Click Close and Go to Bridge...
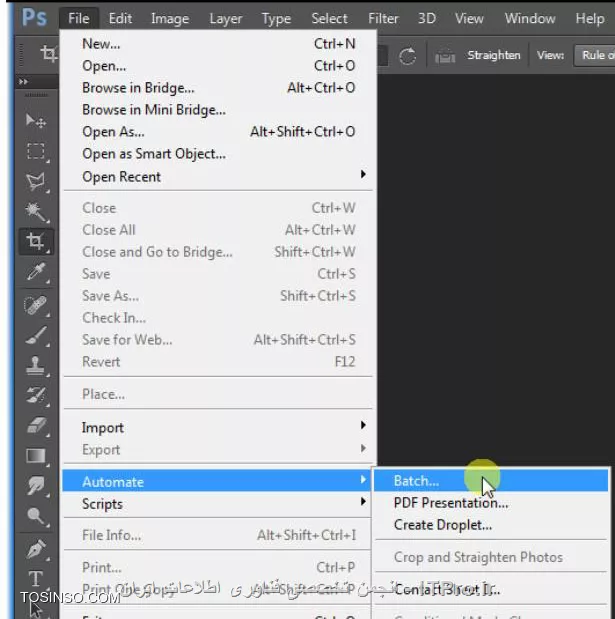 click(x=217, y=252)
